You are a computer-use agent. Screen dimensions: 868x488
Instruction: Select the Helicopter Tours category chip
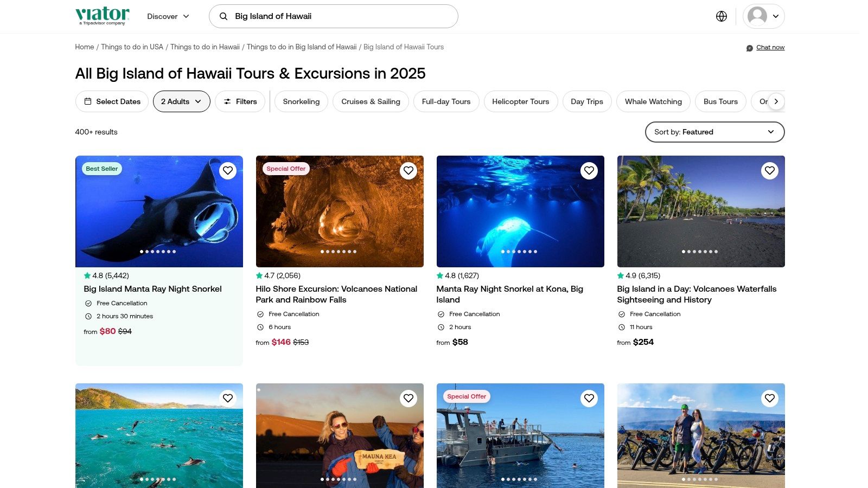520,101
